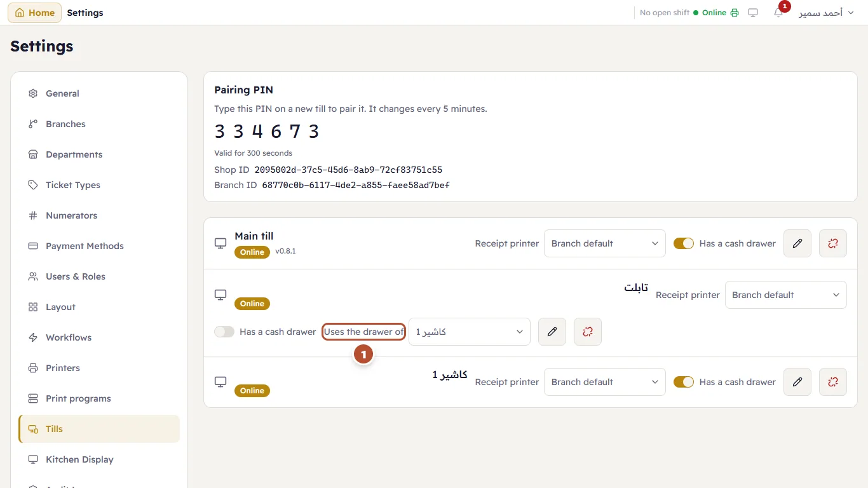Viewport: 868px width, 488px height.
Task: Go to Branches settings
Action: (99, 124)
